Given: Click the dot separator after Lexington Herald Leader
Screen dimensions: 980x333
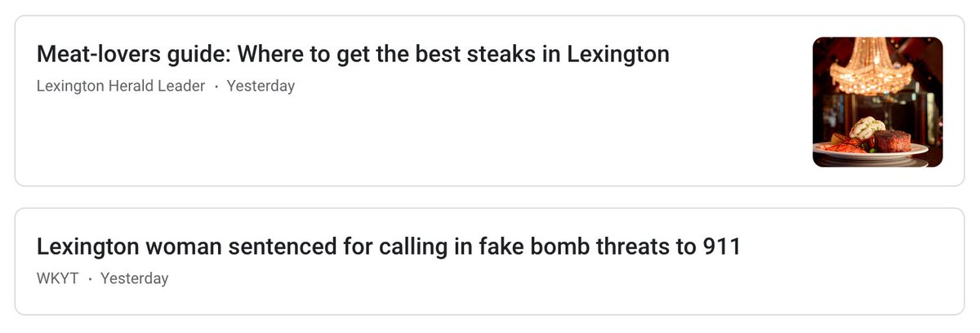Looking at the screenshot, I should coord(216,86).
